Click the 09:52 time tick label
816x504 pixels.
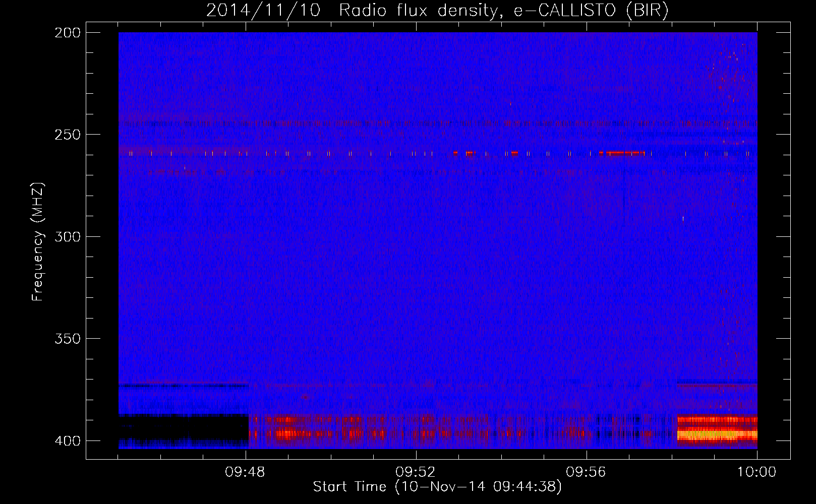tap(416, 472)
